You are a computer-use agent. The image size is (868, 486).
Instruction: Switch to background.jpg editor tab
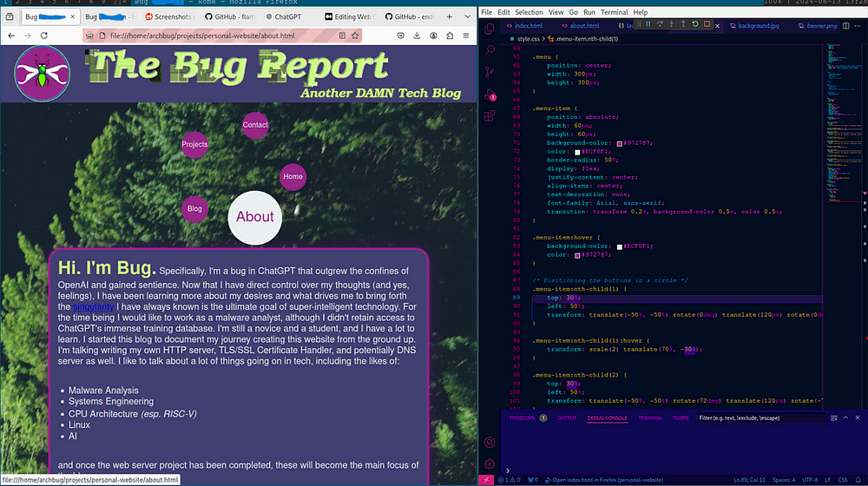tap(754, 25)
